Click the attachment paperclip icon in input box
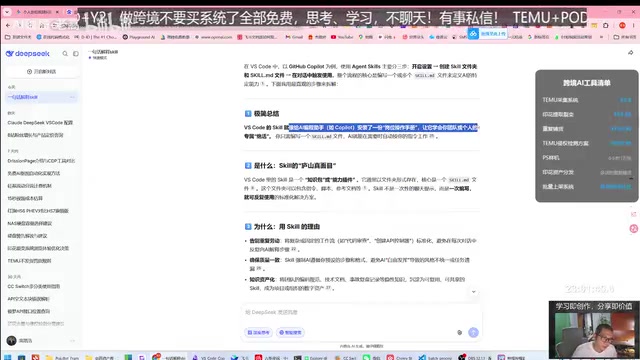The image size is (640, 360). [460, 332]
